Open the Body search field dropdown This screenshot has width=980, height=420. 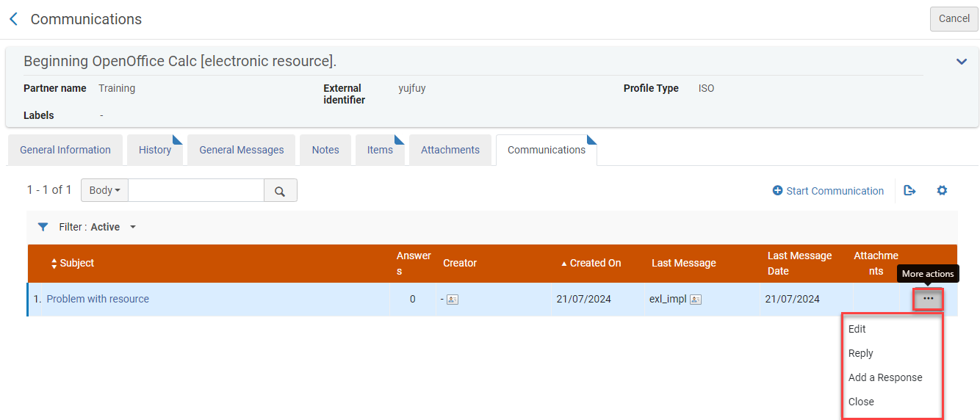tap(104, 190)
